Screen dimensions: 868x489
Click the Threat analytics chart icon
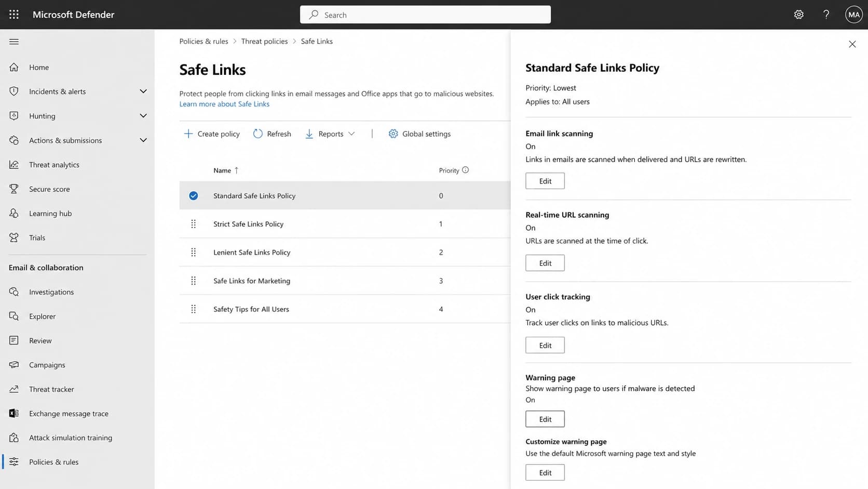point(14,165)
